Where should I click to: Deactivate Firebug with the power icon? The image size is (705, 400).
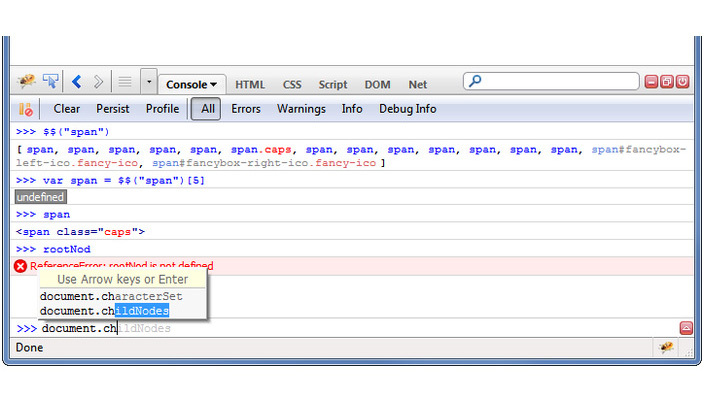(683, 81)
